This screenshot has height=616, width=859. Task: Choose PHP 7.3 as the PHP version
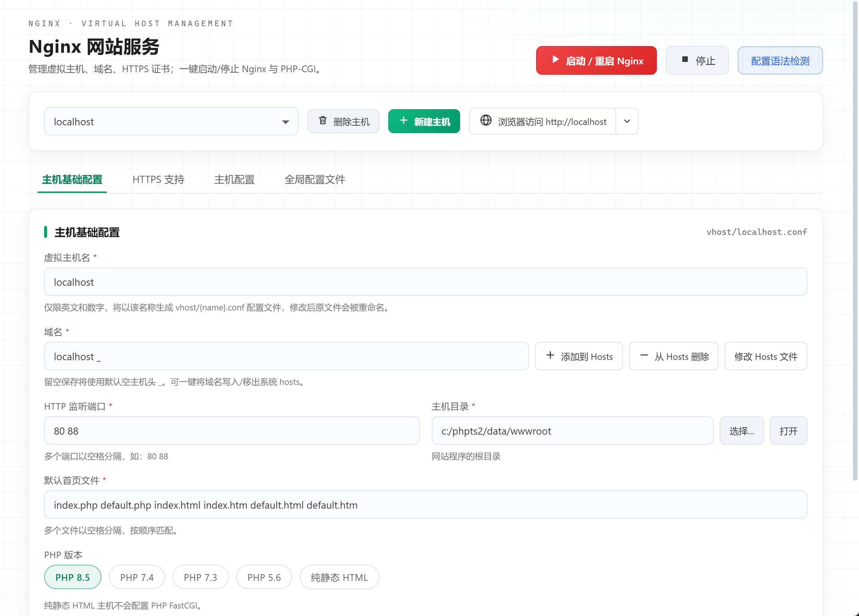201,577
